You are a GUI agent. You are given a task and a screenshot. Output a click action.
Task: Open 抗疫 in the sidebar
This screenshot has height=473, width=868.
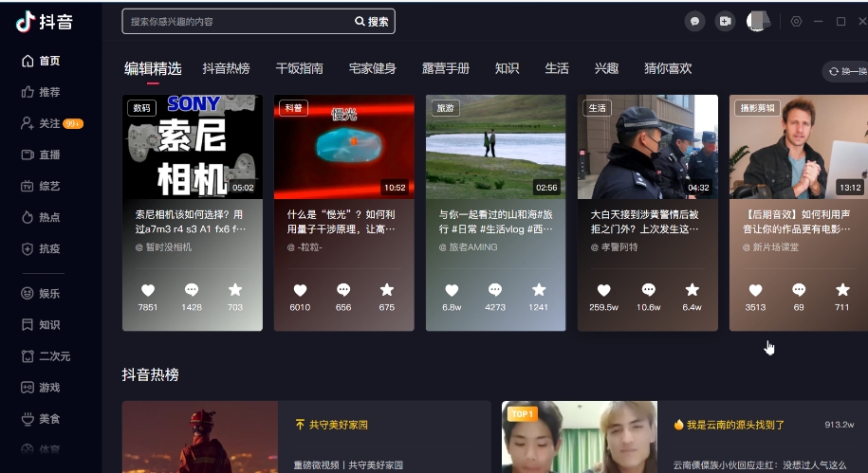pos(41,249)
